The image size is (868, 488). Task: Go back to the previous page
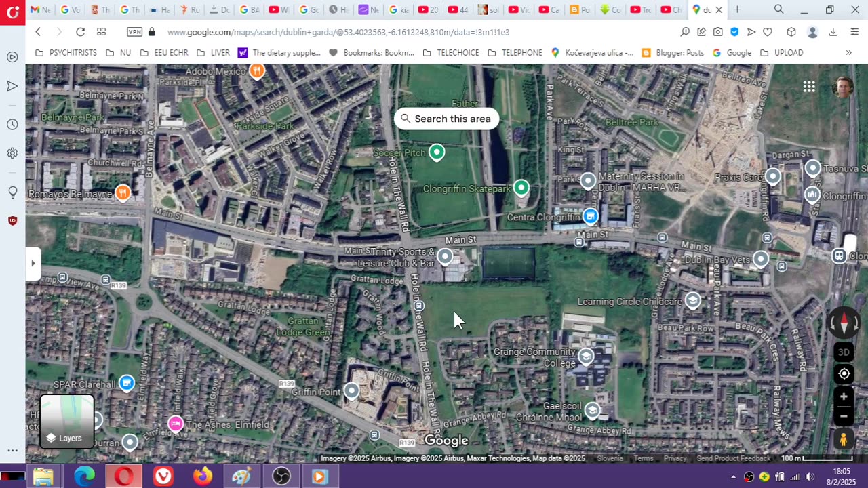pos(38,32)
